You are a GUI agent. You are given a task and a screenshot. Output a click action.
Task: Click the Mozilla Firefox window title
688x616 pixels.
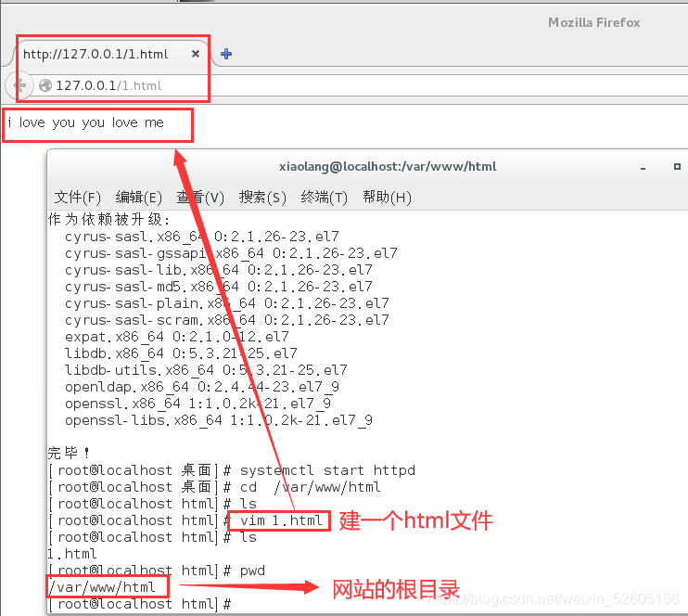[594, 22]
